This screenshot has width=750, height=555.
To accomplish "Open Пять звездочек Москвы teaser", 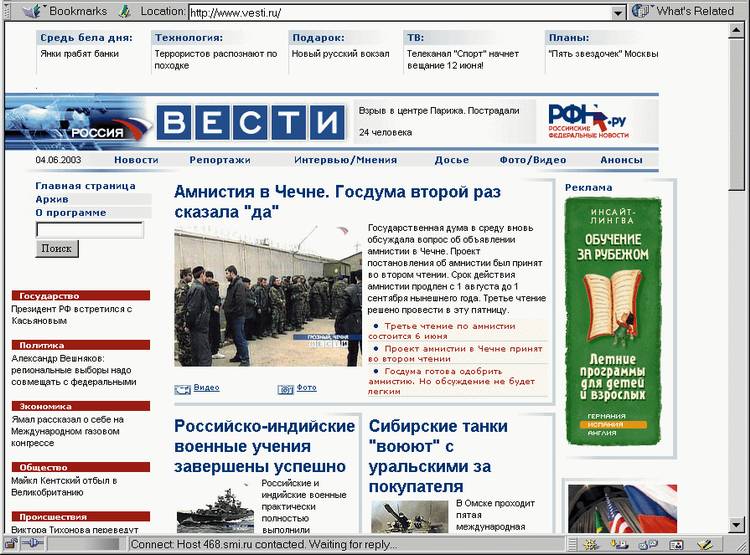I will pos(604,54).
